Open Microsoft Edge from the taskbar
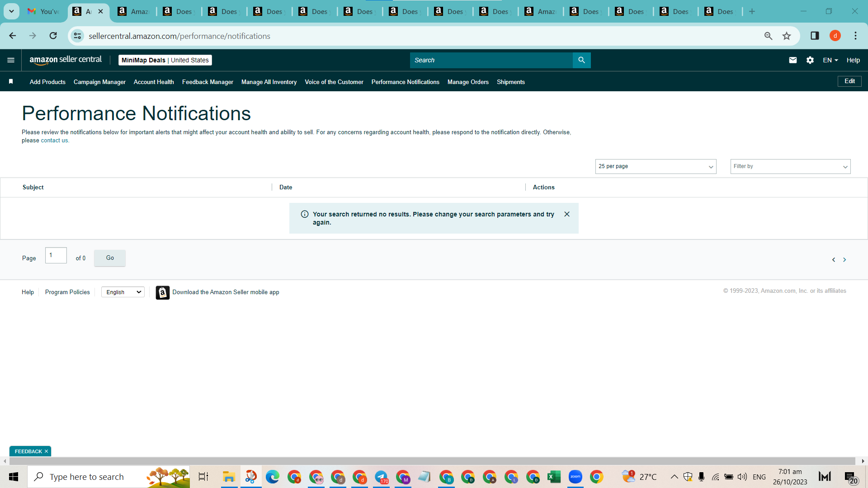 [272, 477]
